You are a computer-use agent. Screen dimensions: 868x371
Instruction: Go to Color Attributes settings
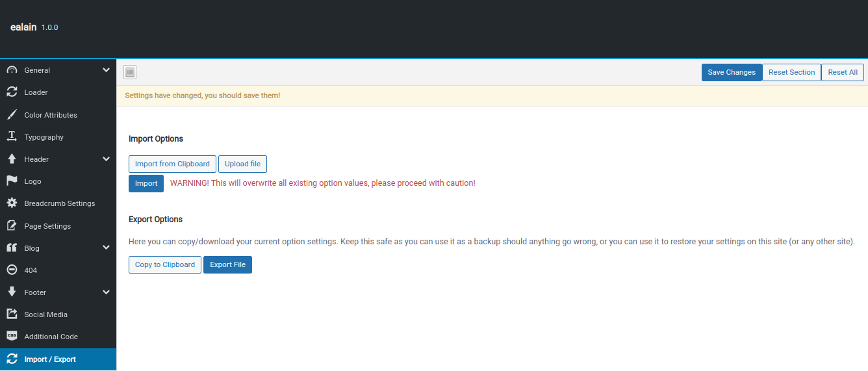(58, 115)
